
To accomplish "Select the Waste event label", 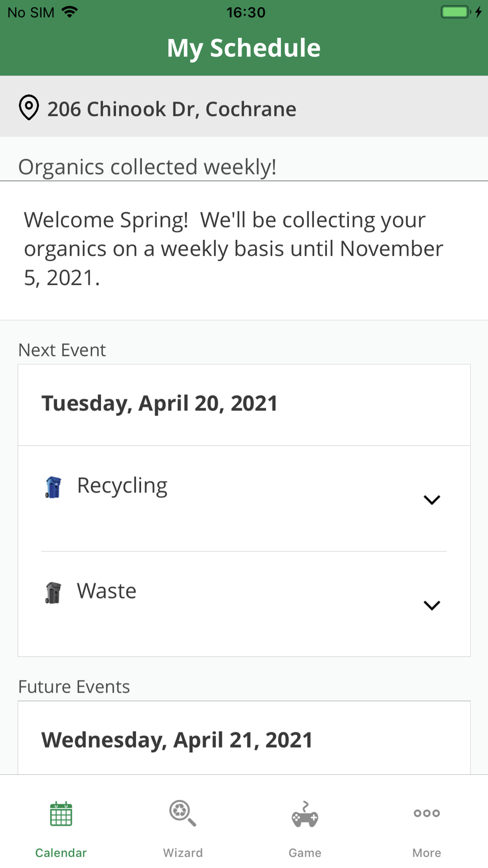I will click(x=107, y=591).
